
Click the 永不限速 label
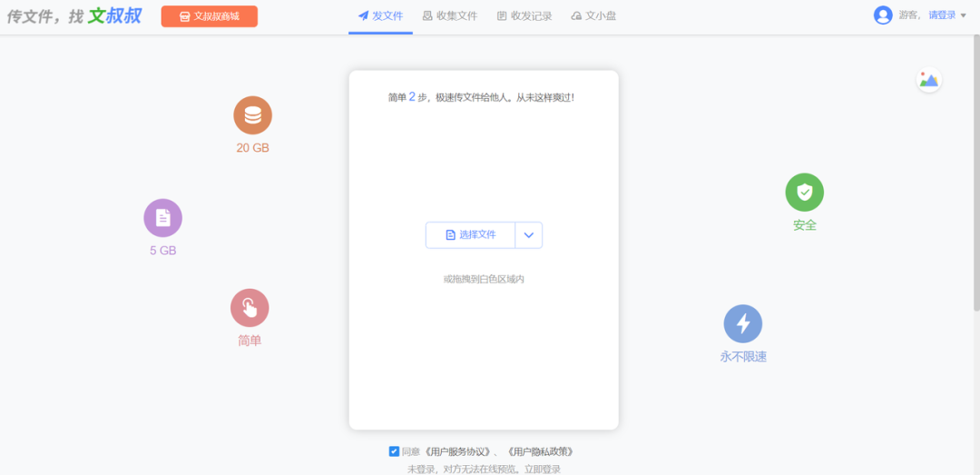743,357
